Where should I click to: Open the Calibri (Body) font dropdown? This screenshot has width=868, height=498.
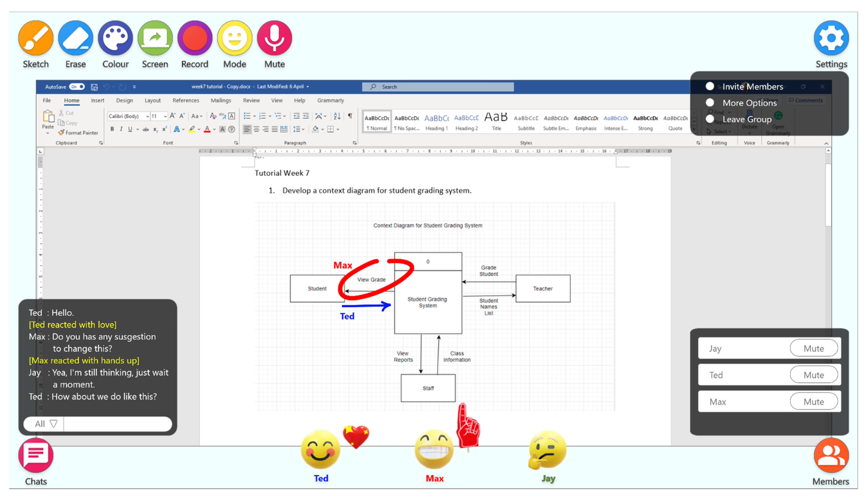click(148, 116)
